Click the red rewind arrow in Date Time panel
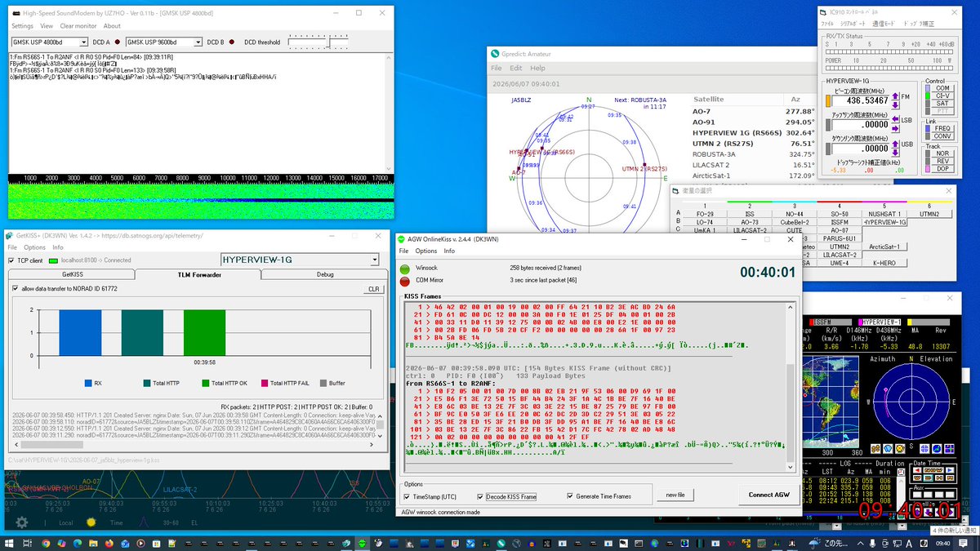Viewport: 980px width, 551px height. [917, 470]
